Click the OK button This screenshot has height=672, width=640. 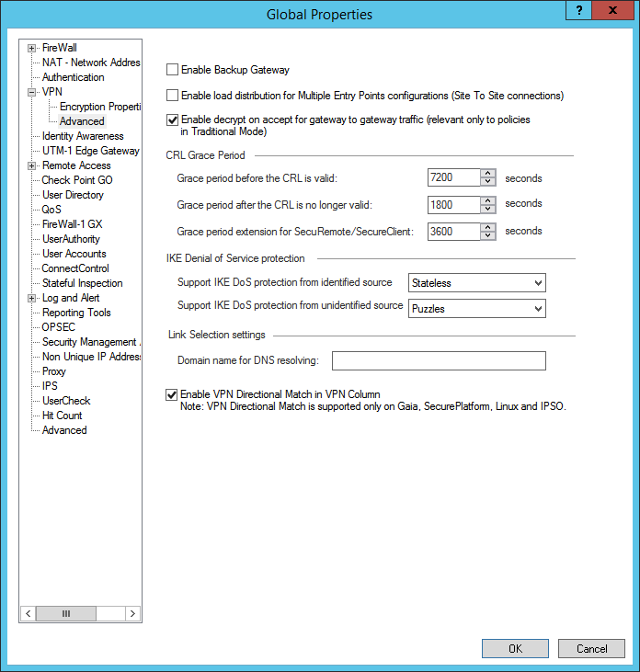515,648
